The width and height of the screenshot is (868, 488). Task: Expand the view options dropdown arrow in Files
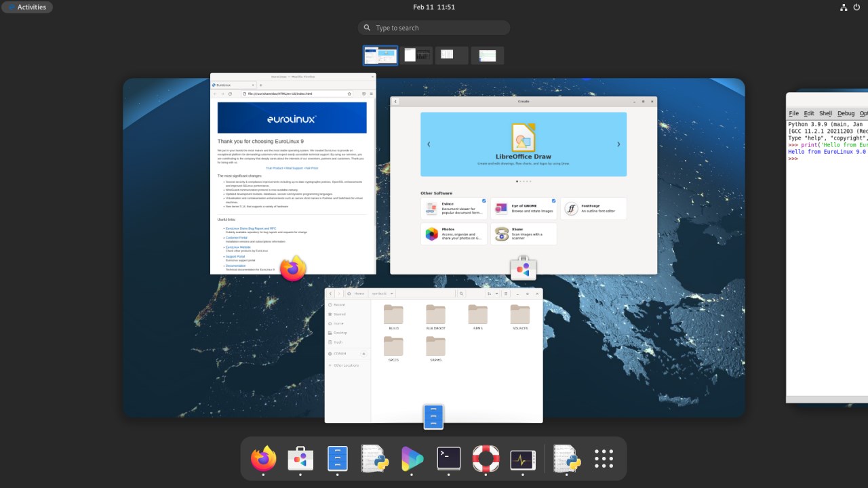[x=496, y=293]
